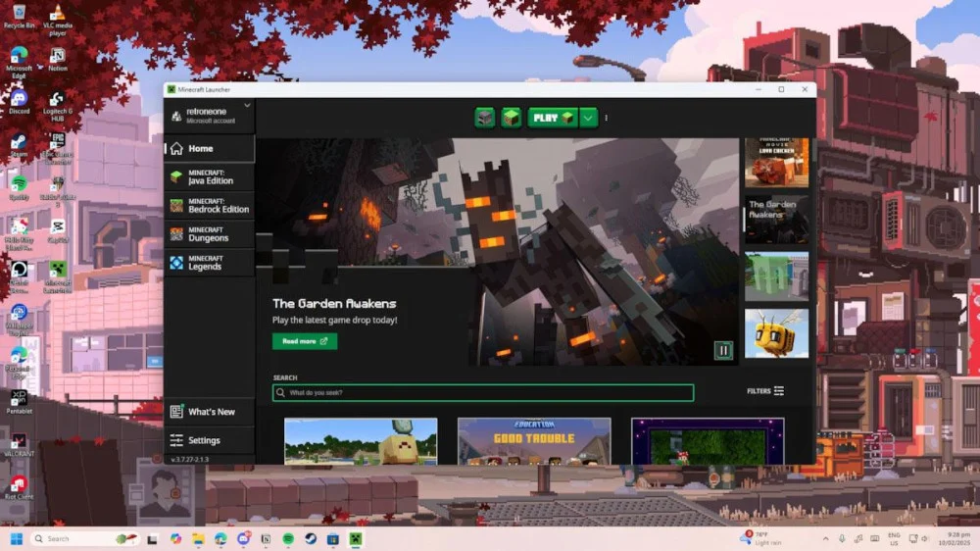This screenshot has width=980, height=551.
Task: Open File Explorer from the taskbar
Action: 198,538
